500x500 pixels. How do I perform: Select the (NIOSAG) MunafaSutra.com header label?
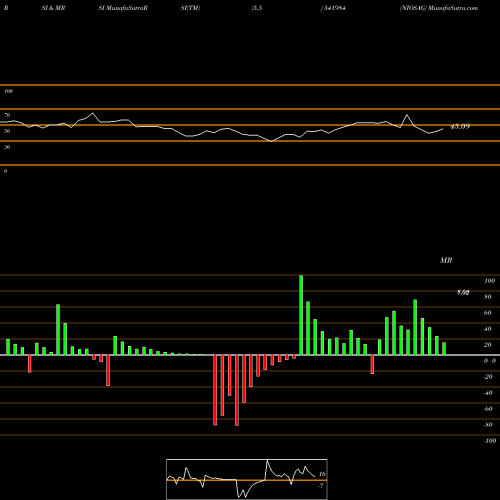coord(439,8)
